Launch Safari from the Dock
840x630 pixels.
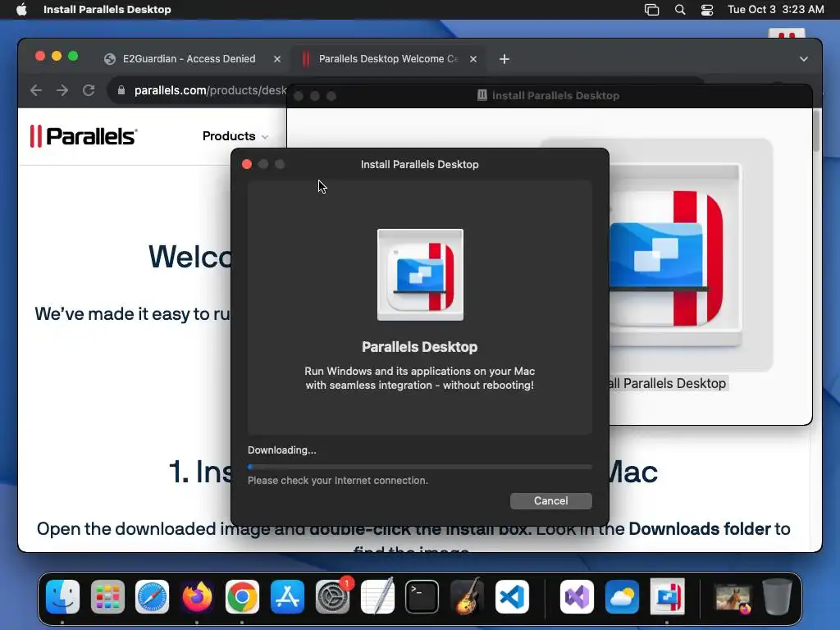click(152, 597)
